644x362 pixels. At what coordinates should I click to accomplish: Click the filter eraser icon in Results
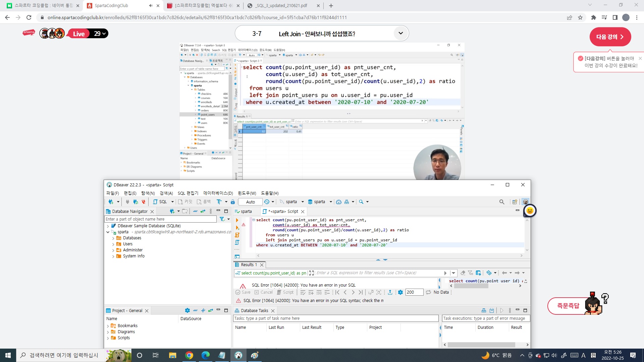tap(463, 273)
